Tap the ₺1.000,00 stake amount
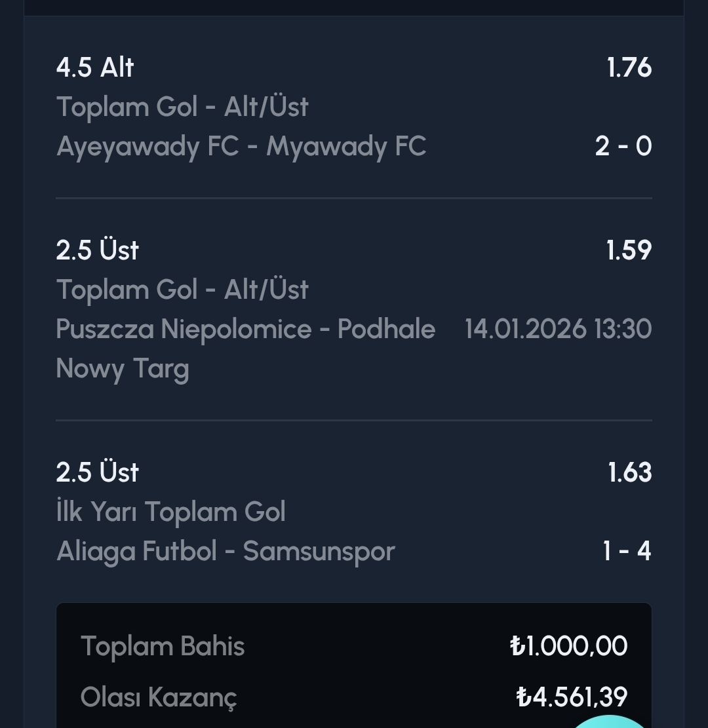Image resolution: width=708 pixels, height=728 pixels. (568, 647)
